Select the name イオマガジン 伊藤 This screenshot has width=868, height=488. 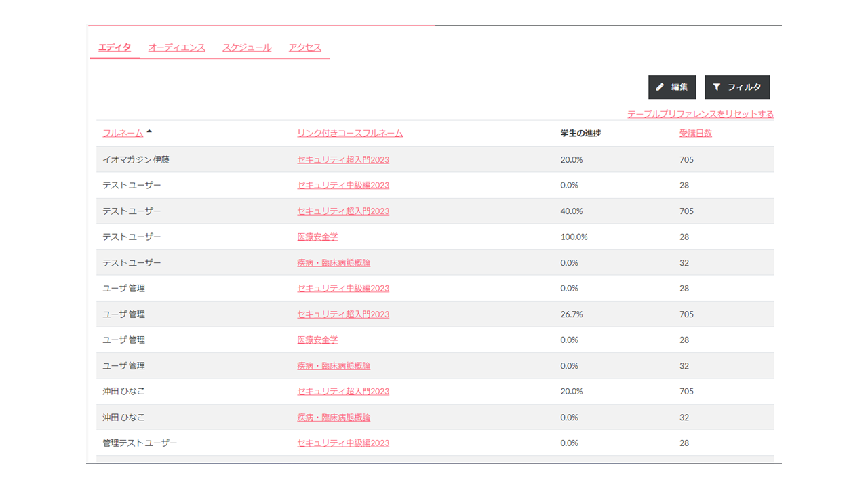(136, 160)
